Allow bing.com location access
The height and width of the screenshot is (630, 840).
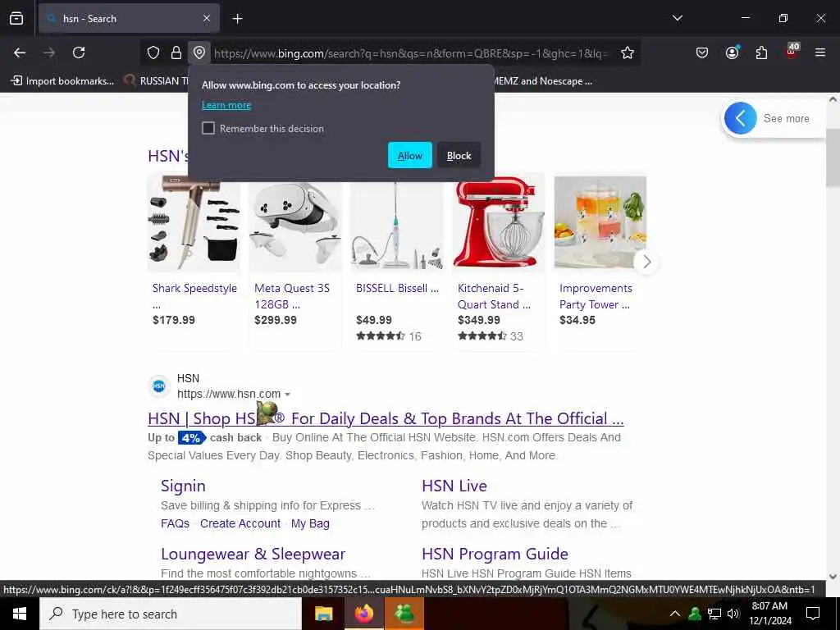(x=410, y=155)
